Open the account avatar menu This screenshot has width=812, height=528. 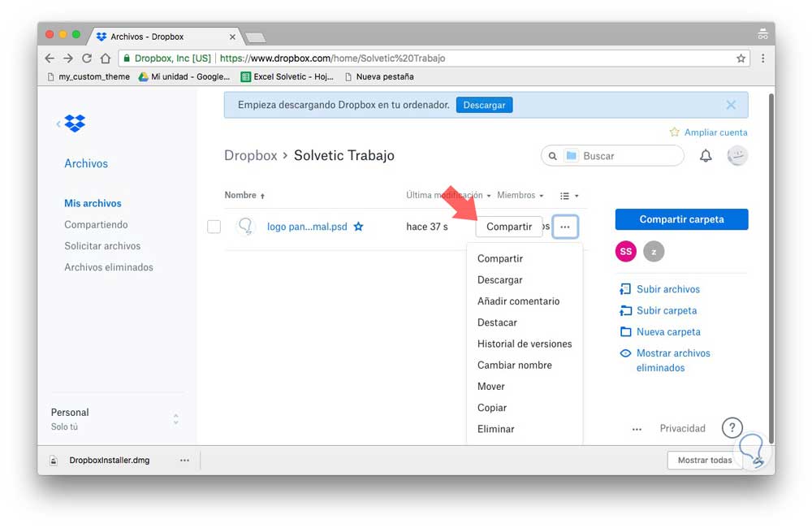point(737,155)
